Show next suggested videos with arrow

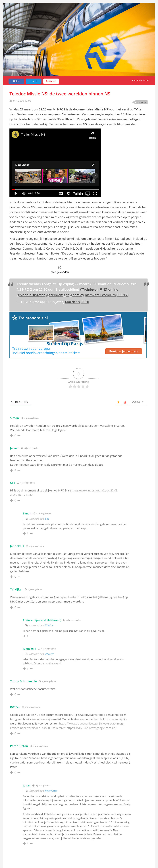(x=95, y=176)
